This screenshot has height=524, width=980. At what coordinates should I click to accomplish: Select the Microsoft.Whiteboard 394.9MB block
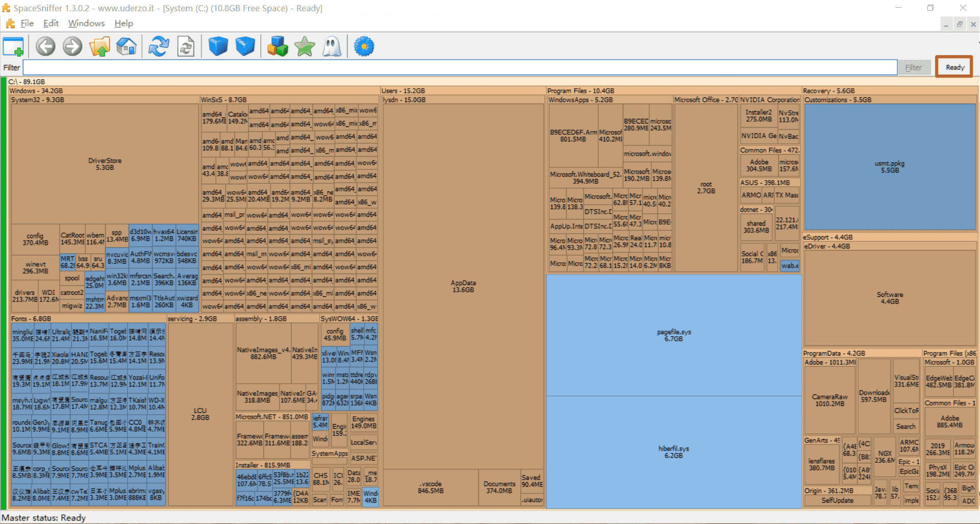[585, 178]
